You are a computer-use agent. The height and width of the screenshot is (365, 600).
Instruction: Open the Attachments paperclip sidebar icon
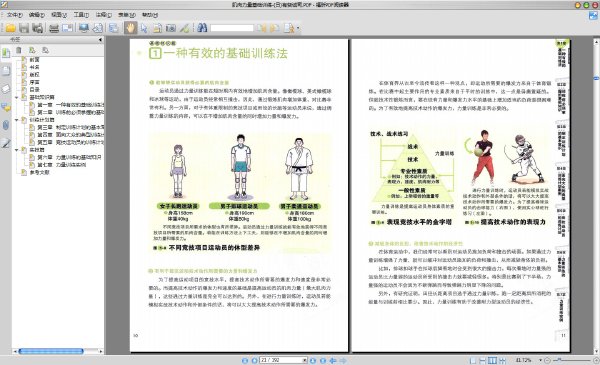(x=6, y=125)
